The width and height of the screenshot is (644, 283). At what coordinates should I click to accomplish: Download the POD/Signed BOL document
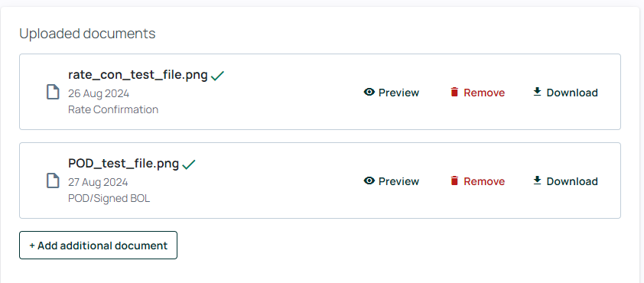click(565, 181)
